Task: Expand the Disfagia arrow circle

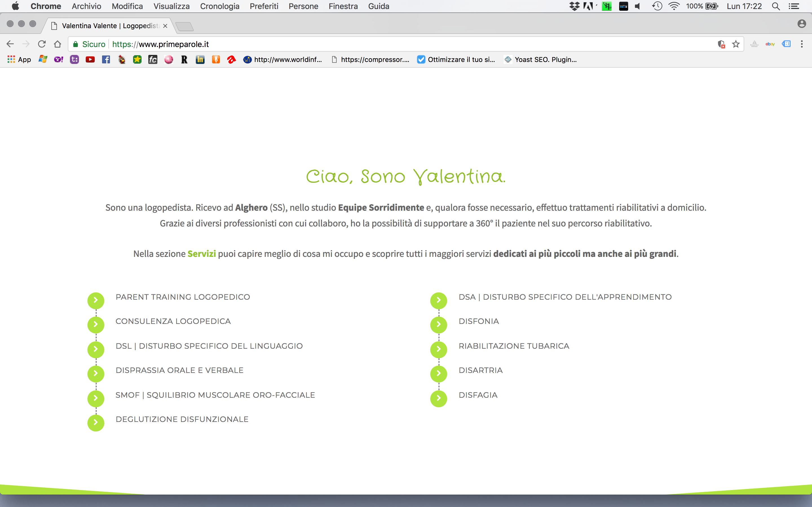Action: tap(438, 398)
